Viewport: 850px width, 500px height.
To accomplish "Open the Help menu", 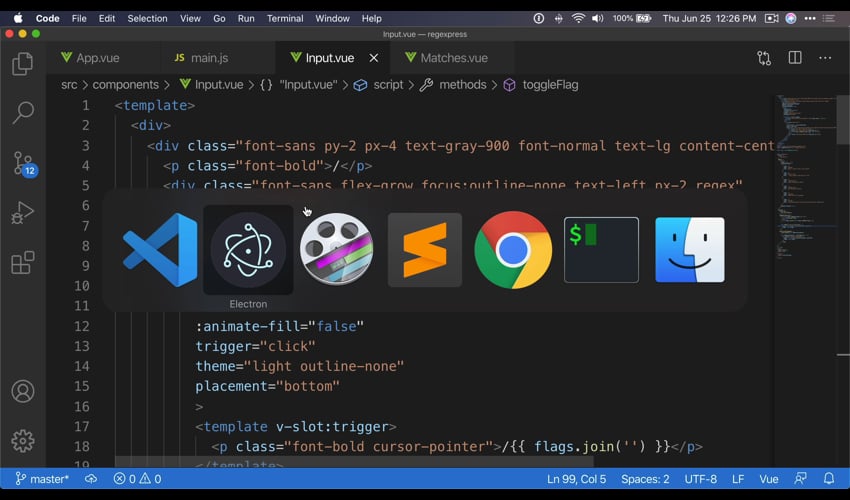I will [371, 18].
